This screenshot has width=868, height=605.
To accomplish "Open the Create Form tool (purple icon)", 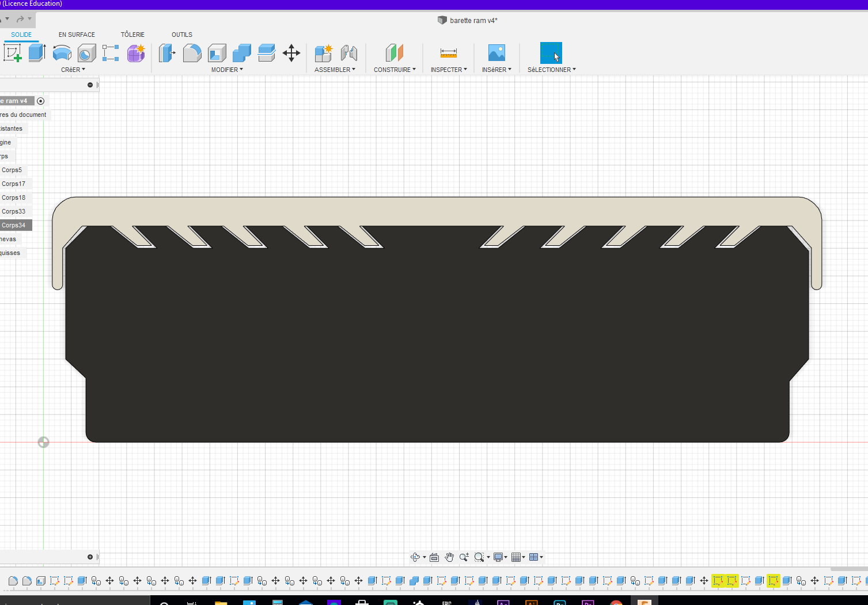I will 136,53.
